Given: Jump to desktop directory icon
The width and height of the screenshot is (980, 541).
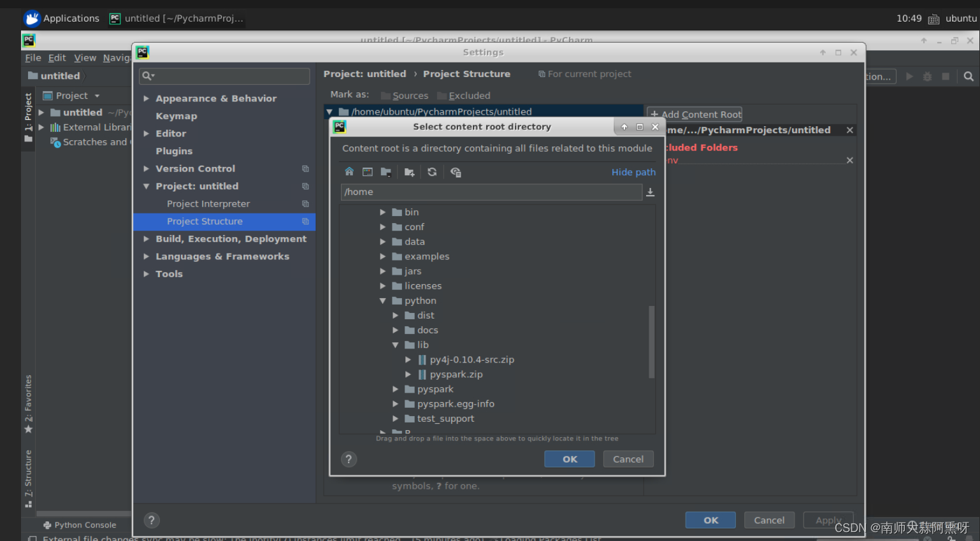Looking at the screenshot, I should (368, 172).
